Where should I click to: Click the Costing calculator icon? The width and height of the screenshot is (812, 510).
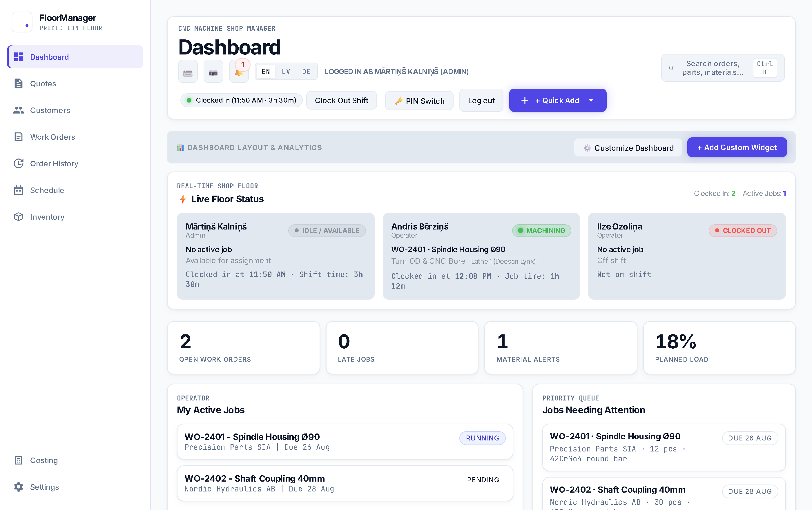point(19,460)
